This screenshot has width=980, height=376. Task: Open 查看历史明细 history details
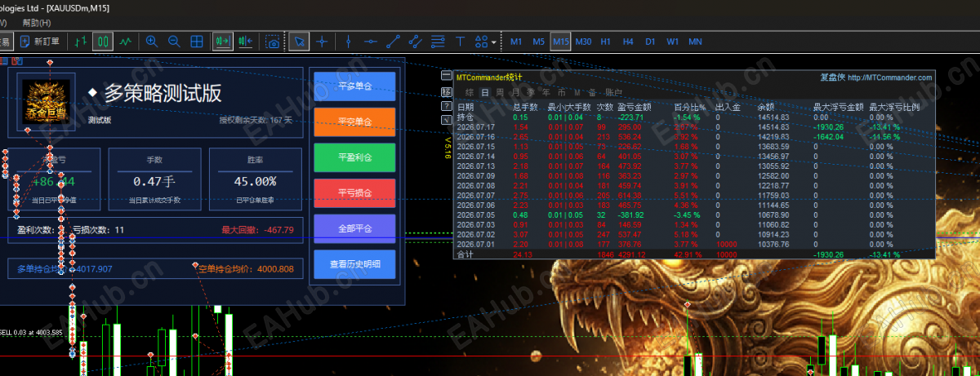pos(354,264)
